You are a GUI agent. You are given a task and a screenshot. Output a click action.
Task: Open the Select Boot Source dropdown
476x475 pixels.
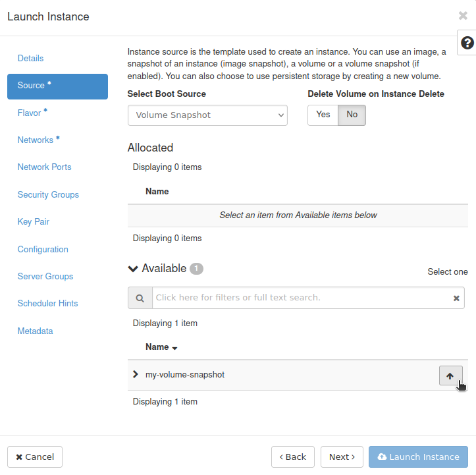pos(207,115)
